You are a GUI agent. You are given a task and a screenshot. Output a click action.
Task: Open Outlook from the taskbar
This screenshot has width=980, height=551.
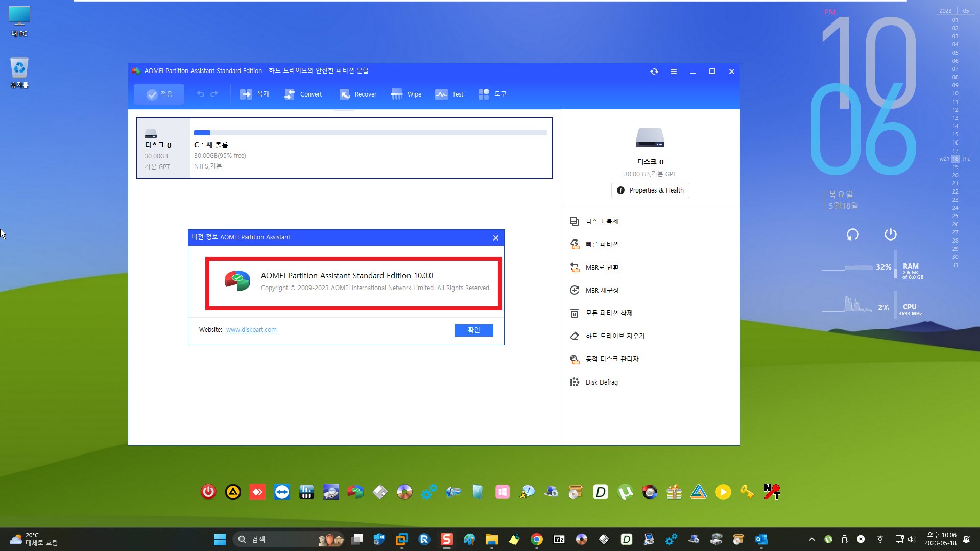[761, 539]
